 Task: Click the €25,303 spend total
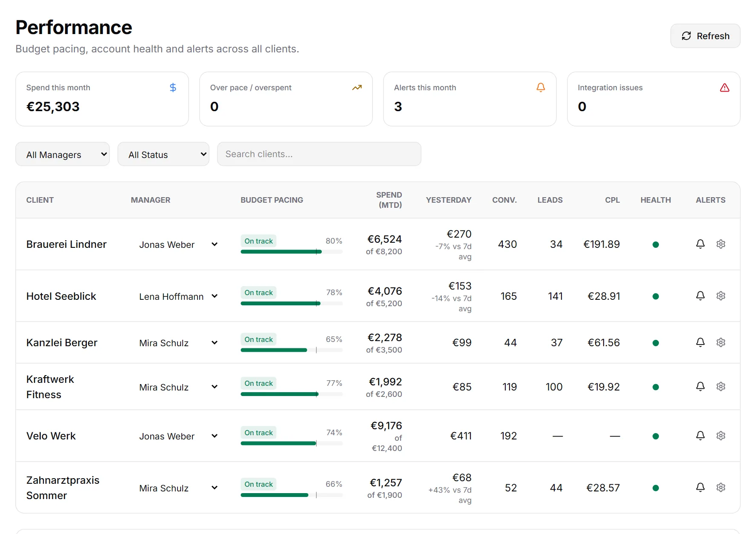53,106
